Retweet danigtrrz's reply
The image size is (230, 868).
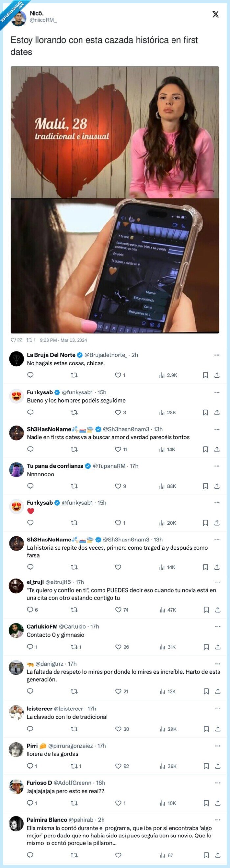(74, 691)
